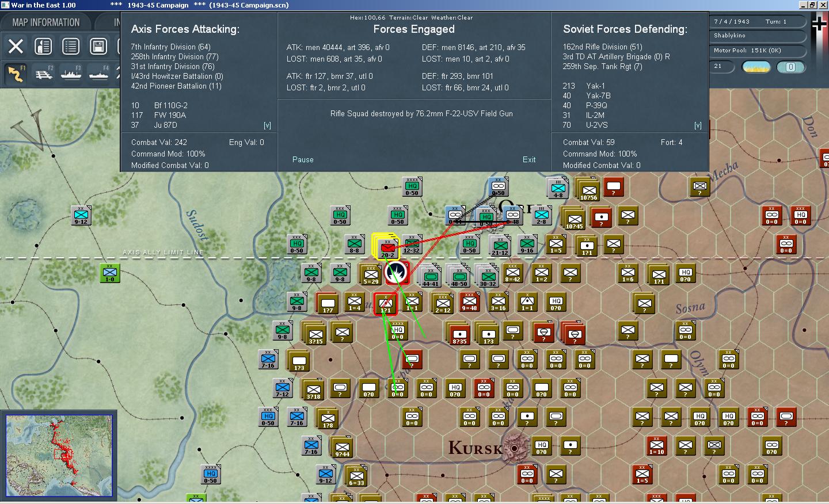Expand Soviet air units list [v]
Viewport: 829px width, 504px height.
pyautogui.click(x=698, y=125)
